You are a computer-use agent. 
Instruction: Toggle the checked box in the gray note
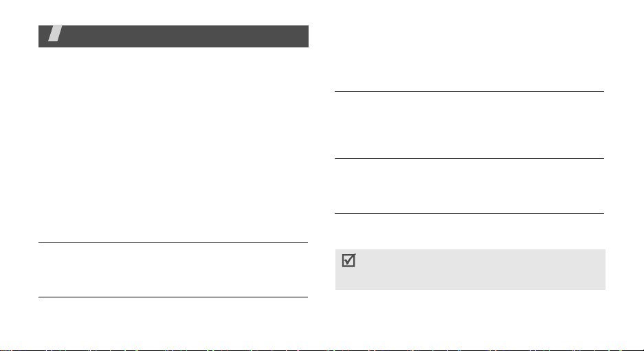click(x=348, y=261)
